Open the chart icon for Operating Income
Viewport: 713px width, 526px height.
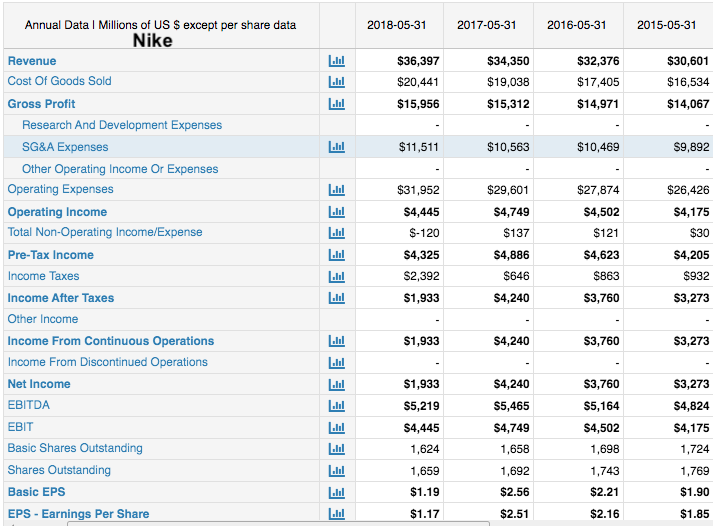(x=336, y=211)
